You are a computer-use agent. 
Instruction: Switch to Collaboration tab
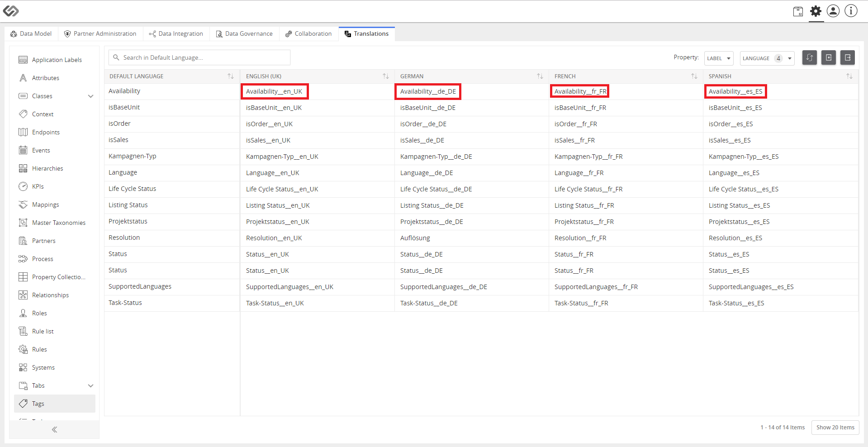[x=308, y=33]
